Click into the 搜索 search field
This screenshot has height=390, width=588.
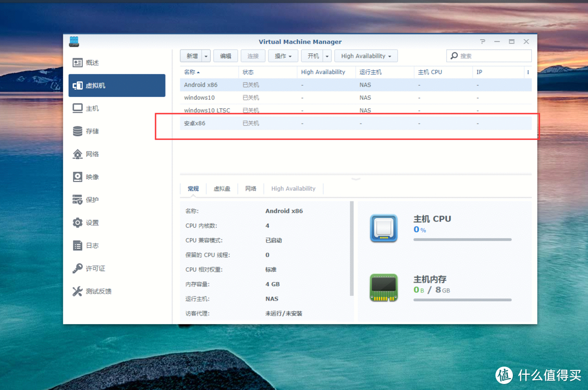click(x=489, y=56)
